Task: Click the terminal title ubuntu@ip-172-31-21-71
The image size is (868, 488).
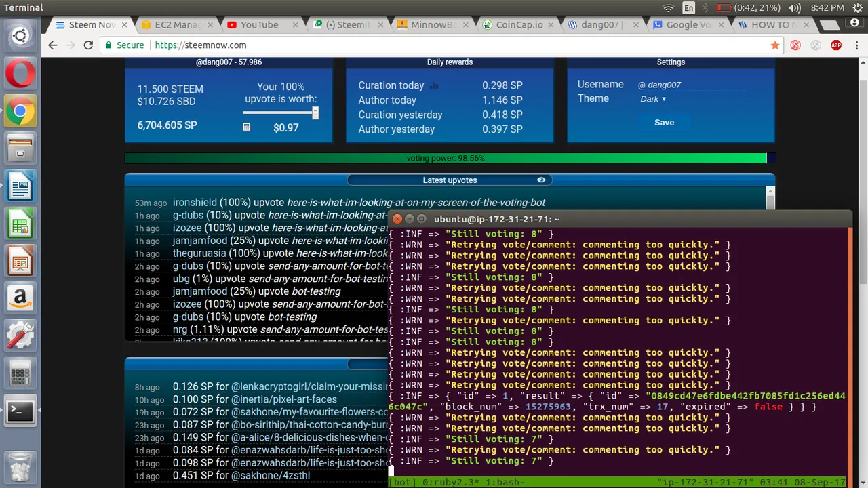Action: 496,219
